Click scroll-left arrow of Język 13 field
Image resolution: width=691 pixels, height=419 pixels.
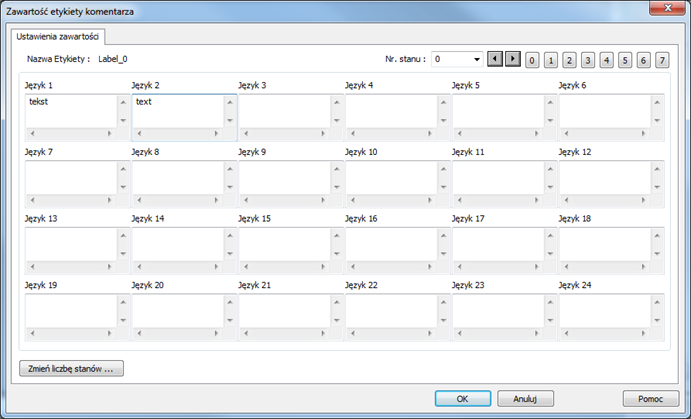tap(32, 267)
